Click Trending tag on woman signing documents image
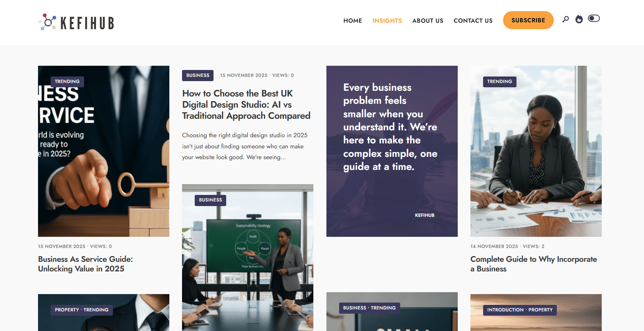Image resolution: width=644 pixels, height=331 pixels. 500,82
